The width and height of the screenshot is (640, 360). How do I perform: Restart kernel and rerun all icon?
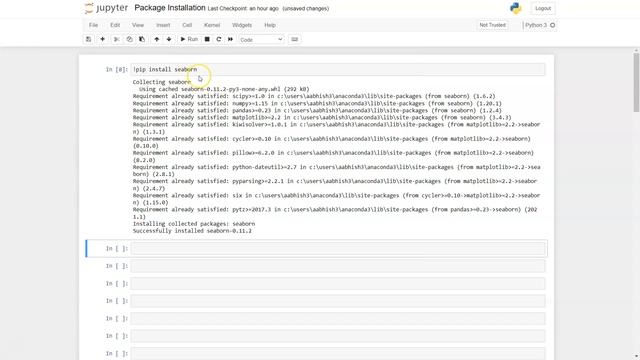pyautogui.click(x=231, y=39)
